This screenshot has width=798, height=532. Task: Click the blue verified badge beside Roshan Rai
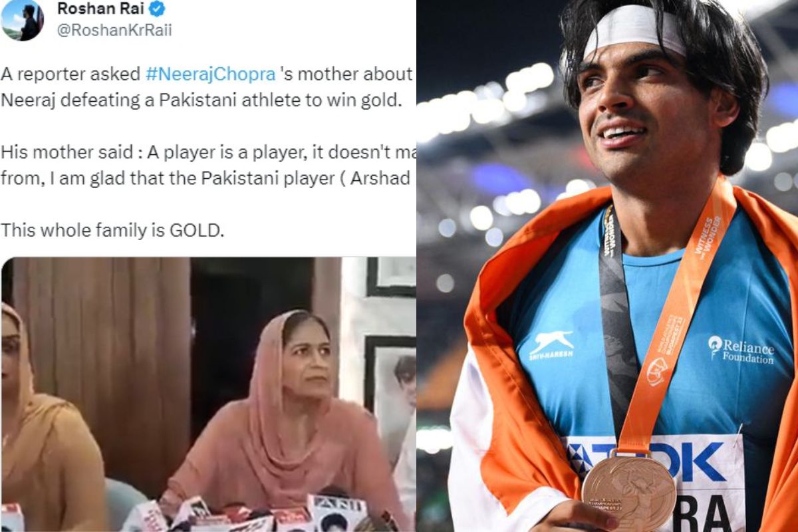click(x=158, y=9)
